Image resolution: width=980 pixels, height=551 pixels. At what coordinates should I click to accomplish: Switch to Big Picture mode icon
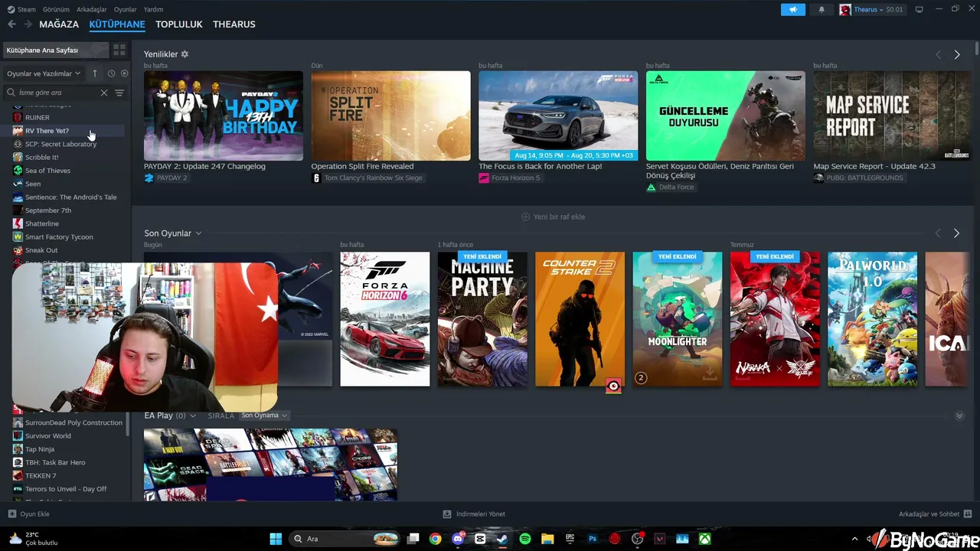pyautogui.click(x=919, y=9)
